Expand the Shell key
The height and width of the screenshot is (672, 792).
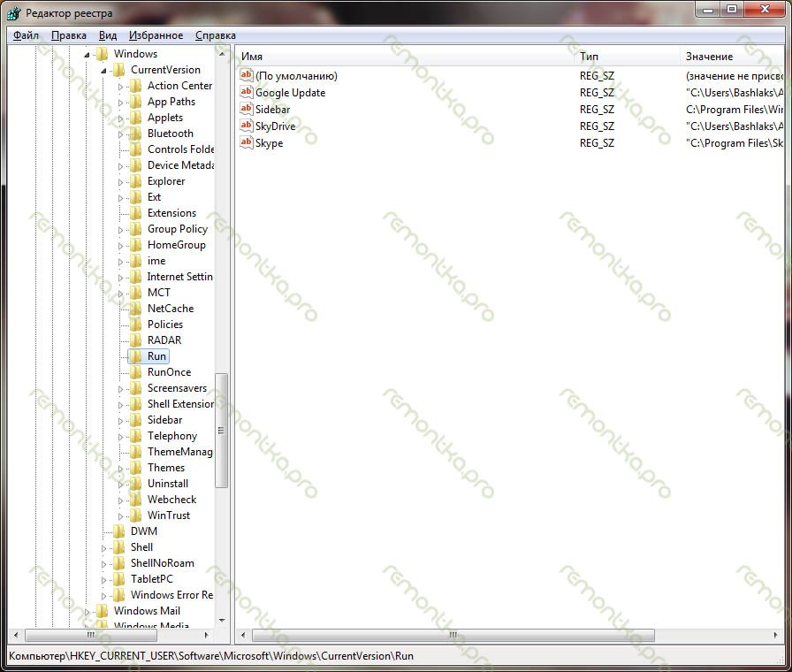pos(103,548)
